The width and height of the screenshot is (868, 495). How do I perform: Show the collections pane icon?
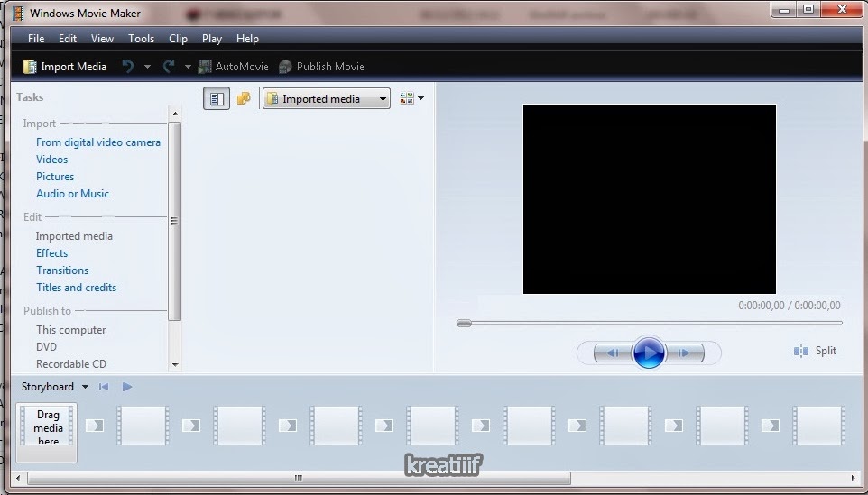click(x=244, y=98)
